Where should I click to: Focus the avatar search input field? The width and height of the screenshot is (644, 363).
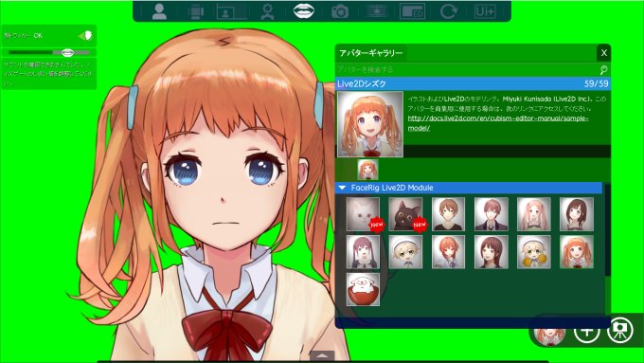tap(468, 69)
